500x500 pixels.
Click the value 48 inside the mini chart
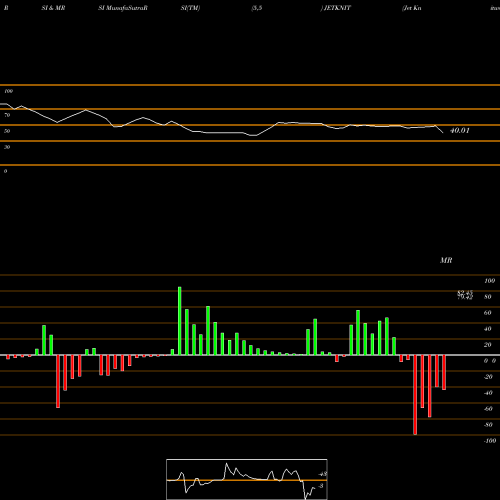pos(323,474)
